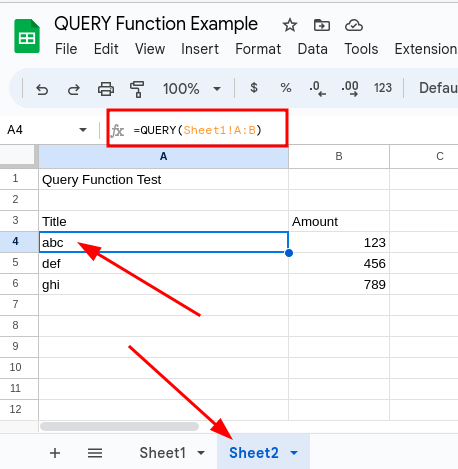Undo the last action

click(42, 89)
